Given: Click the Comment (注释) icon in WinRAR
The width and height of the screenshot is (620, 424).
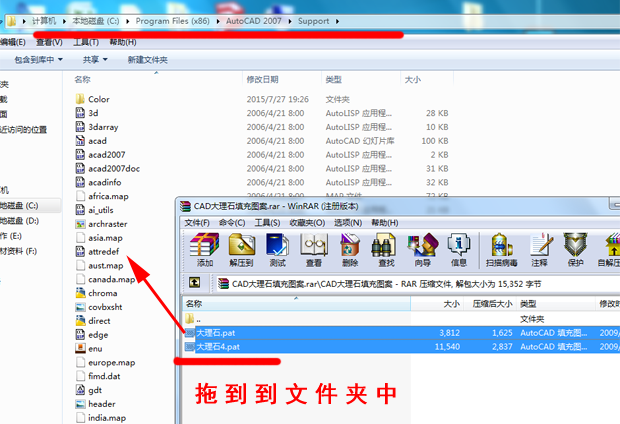Looking at the screenshot, I should pos(539,250).
